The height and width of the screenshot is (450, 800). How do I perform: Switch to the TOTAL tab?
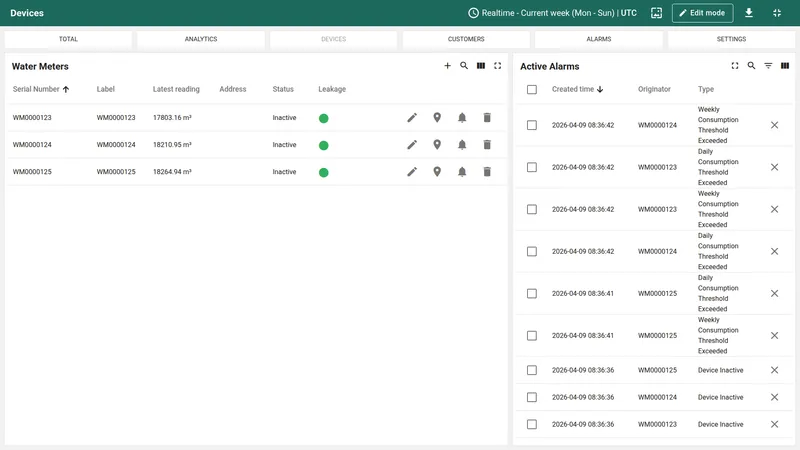click(x=68, y=39)
